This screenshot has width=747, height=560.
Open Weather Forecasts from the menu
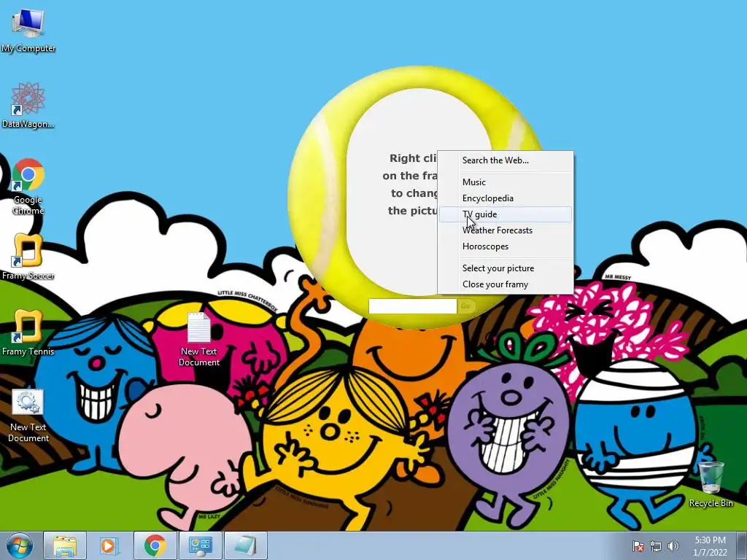pos(506,230)
